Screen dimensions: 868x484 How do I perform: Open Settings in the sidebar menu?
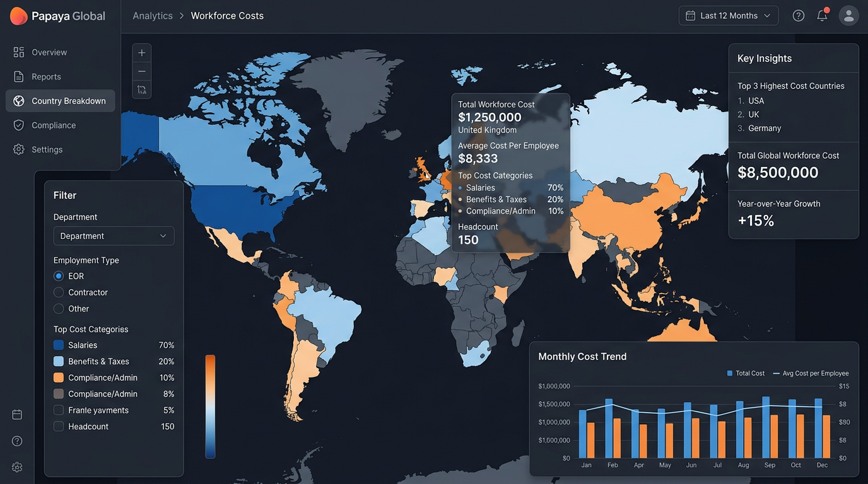[x=60, y=149]
